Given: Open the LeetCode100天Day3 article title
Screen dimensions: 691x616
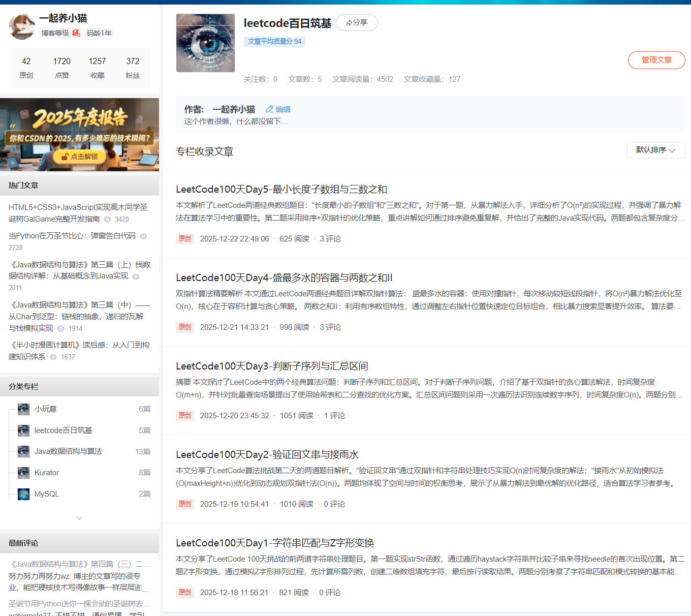Looking at the screenshot, I should (x=272, y=365).
